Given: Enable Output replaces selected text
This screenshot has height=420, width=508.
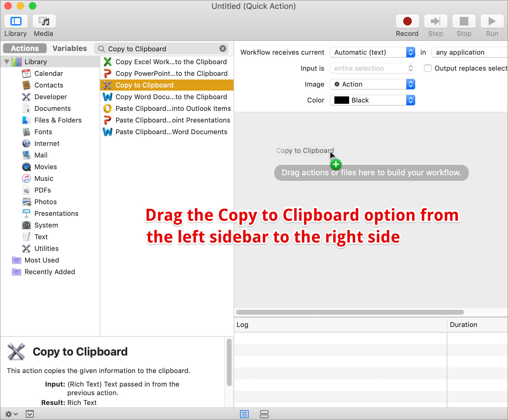Looking at the screenshot, I should click(x=427, y=68).
